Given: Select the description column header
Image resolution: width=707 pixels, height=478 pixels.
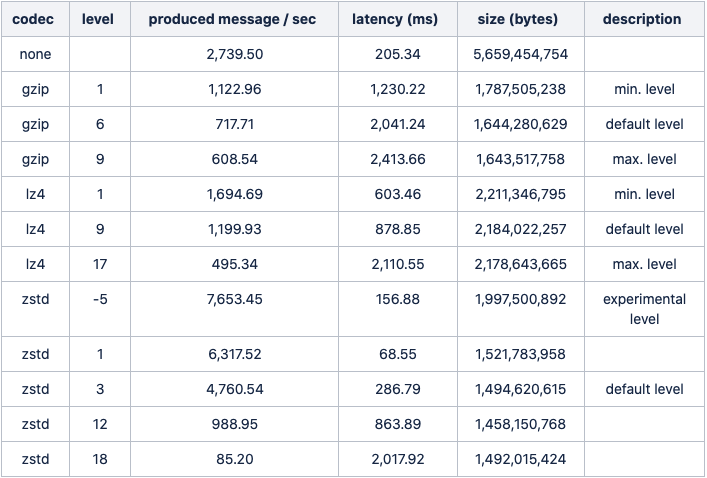Looking at the screenshot, I should (642, 19).
